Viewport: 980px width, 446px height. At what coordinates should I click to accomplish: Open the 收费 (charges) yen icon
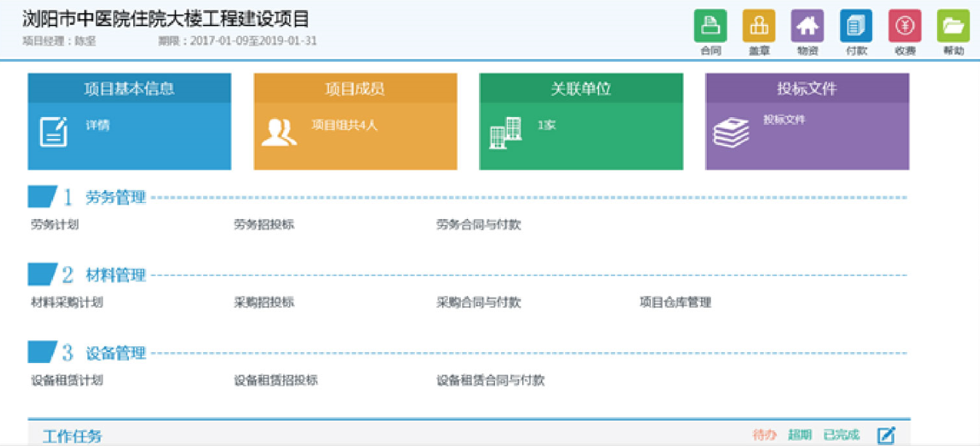pos(904,26)
